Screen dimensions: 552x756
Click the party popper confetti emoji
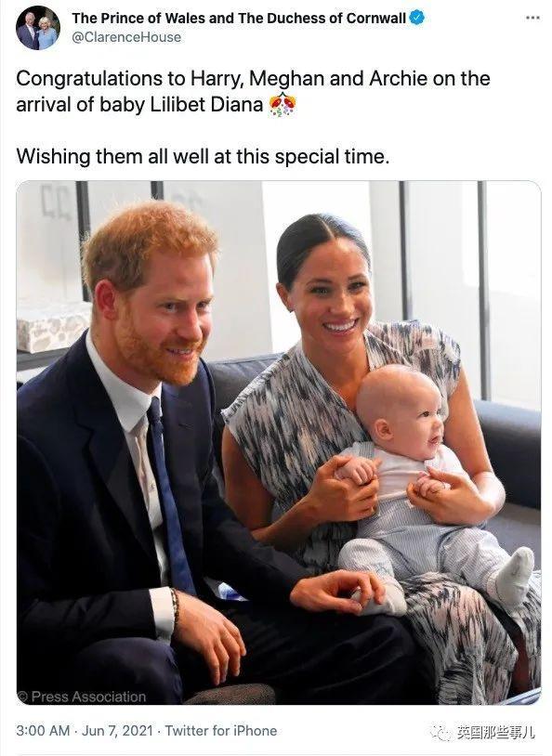[x=283, y=105]
